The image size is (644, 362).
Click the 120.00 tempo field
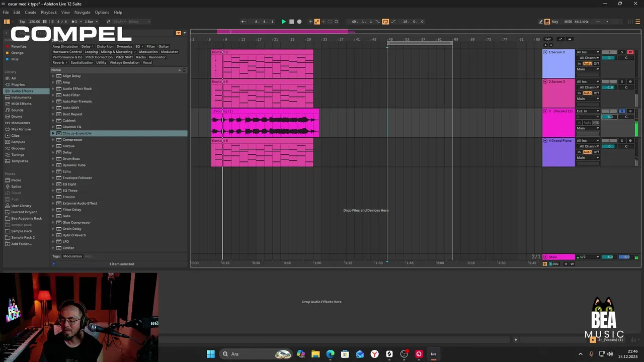coord(35,22)
